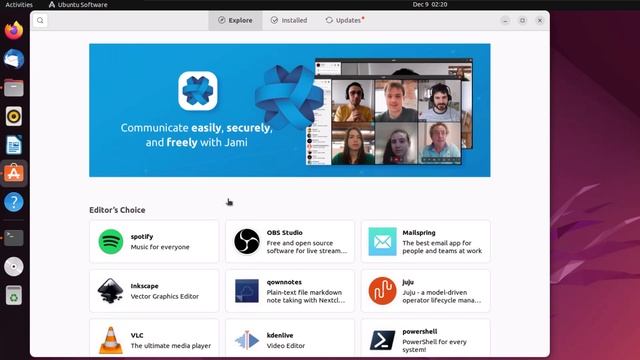Click the VLC cone icon
Screen dimensions: 640x360
[x=111, y=340]
